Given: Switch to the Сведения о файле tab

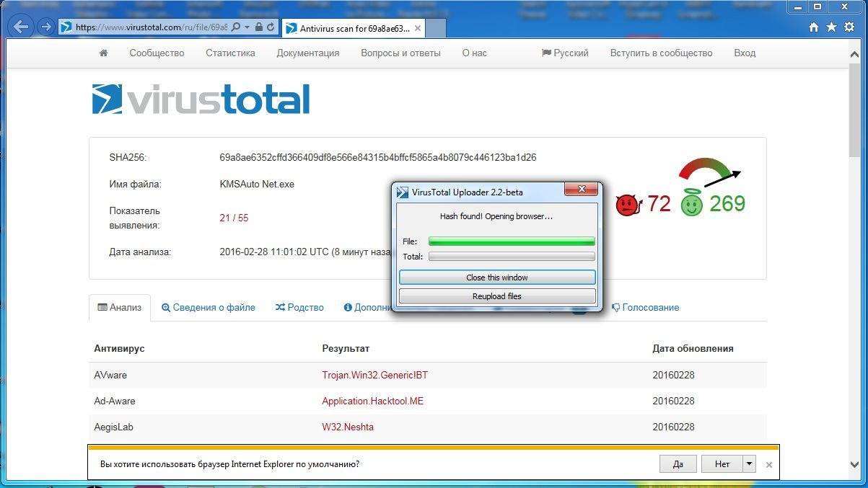Looking at the screenshot, I should tap(209, 307).
